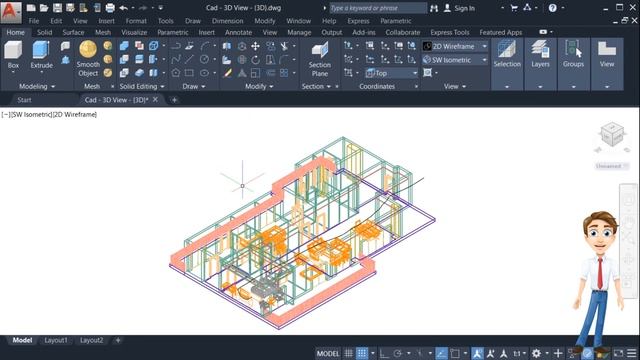Viewport: 640px width, 360px height.
Task: Click the Ellipse tool in Draw panel
Action: coord(204,73)
